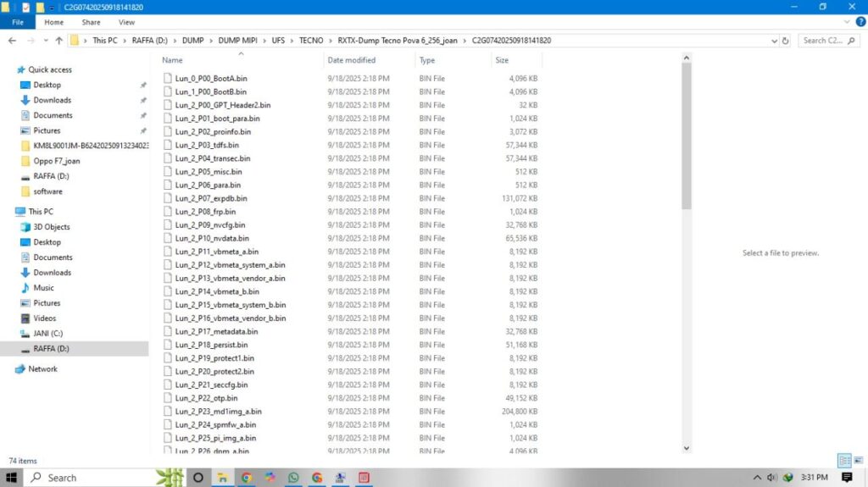The width and height of the screenshot is (868, 487).
Task: Open notification center icon
Action: point(847,477)
